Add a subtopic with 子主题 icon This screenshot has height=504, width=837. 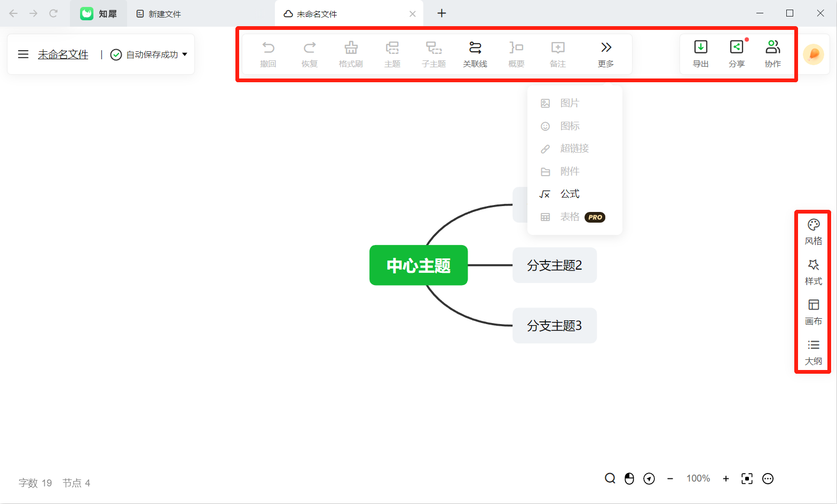[433, 54]
